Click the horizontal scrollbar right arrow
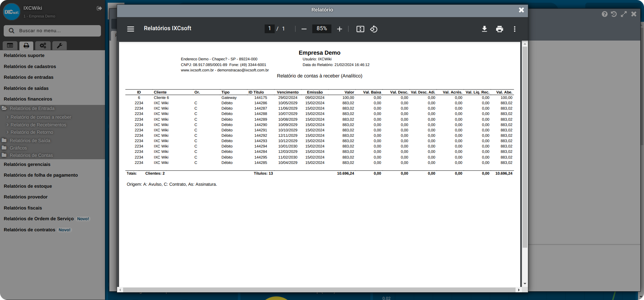 (x=519, y=290)
